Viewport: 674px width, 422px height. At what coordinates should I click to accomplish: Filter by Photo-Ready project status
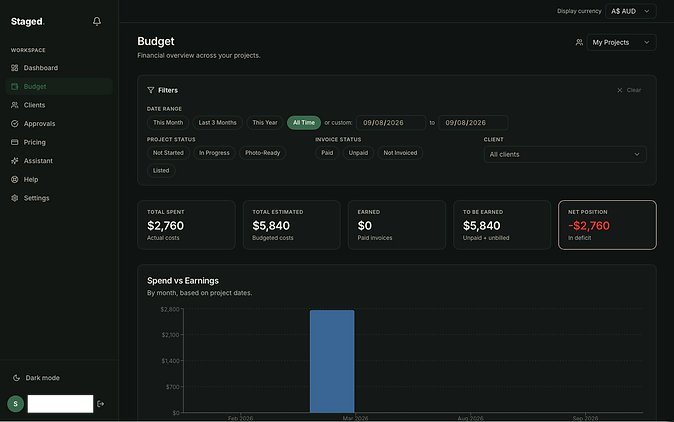point(262,153)
